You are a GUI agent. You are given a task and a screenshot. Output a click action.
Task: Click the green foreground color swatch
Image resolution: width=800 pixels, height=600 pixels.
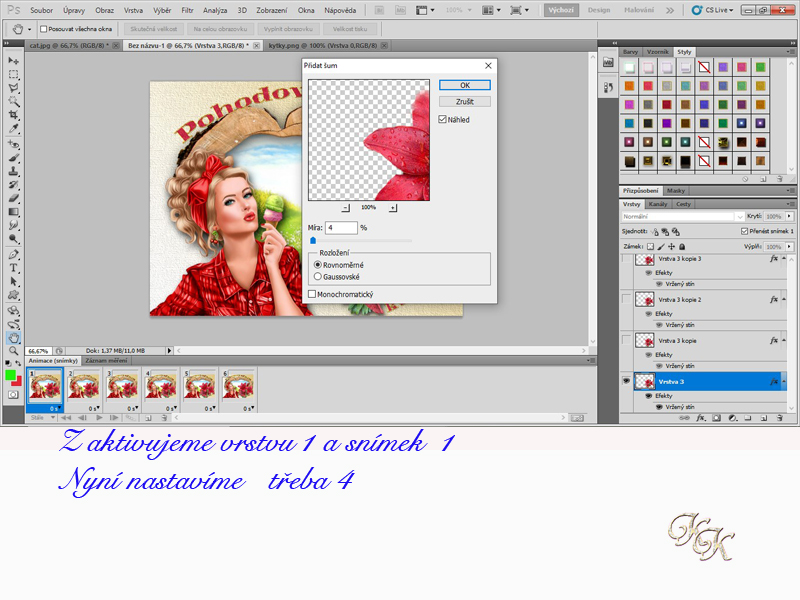(10, 376)
